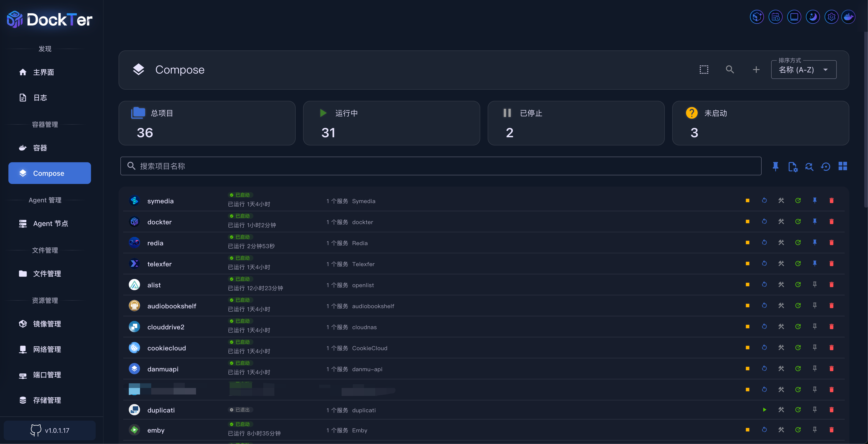
Task: Delete the telexfer project
Action: [831, 264]
